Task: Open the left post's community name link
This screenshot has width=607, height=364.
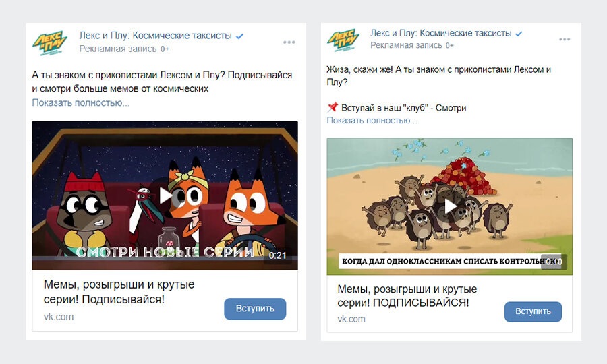Action: coord(155,36)
